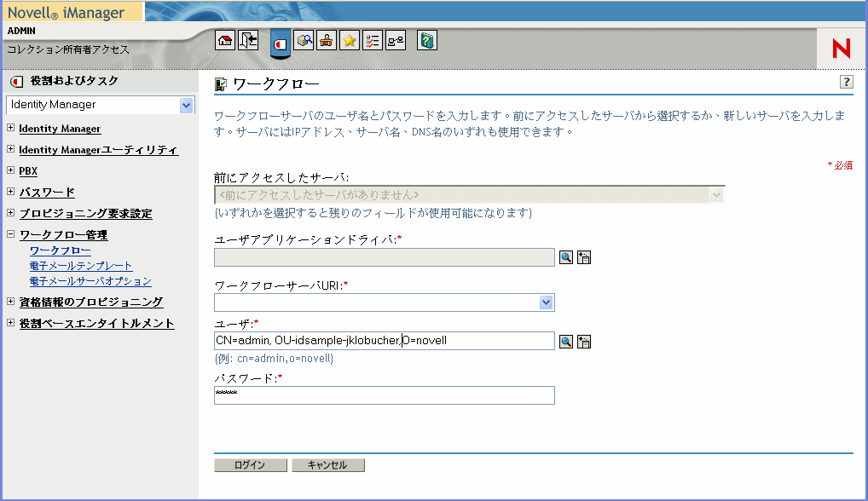Open the View Objects magnifier icon
This screenshot has height=501, width=868.
coord(304,41)
